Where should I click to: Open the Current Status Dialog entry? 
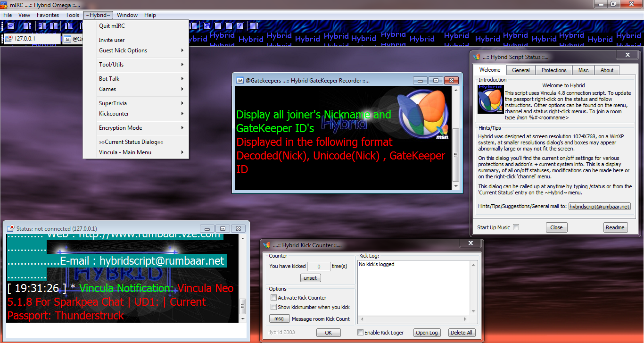coord(136,142)
